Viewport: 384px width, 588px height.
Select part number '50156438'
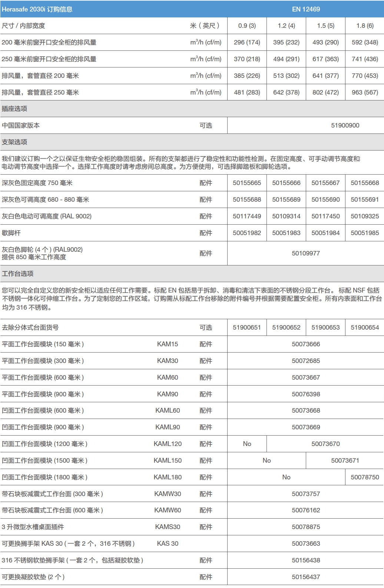click(x=306, y=560)
